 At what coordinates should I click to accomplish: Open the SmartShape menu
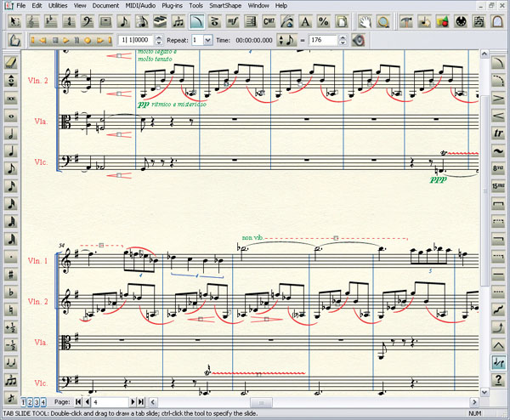pos(225,6)
